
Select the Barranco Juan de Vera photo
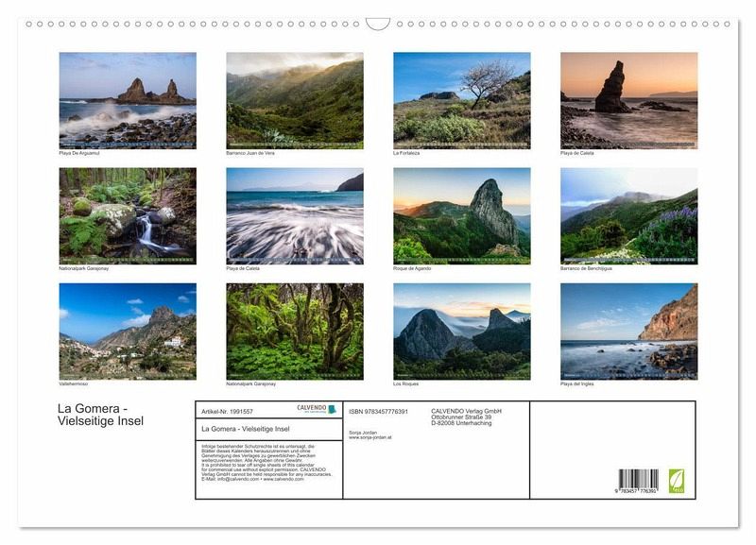(294, 100)
